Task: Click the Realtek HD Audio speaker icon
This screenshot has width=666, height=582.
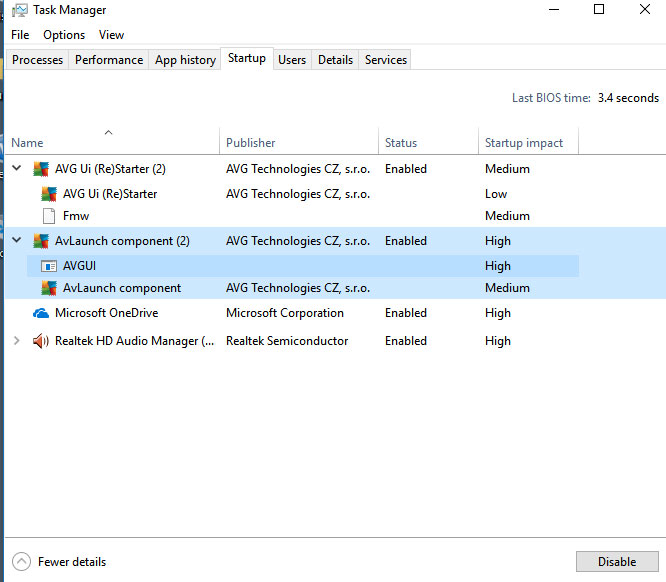Action: pos(41,341)
